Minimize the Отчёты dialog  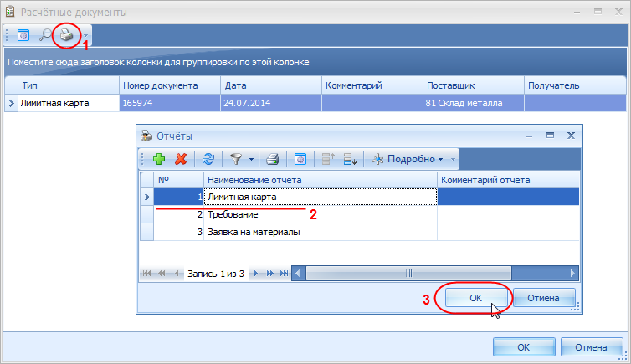point(529,136)
